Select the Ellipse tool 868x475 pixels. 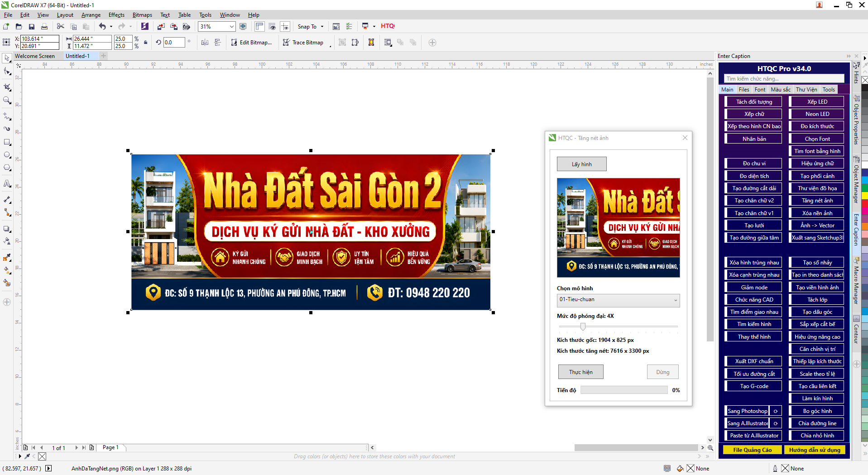(x=7, y=155)
